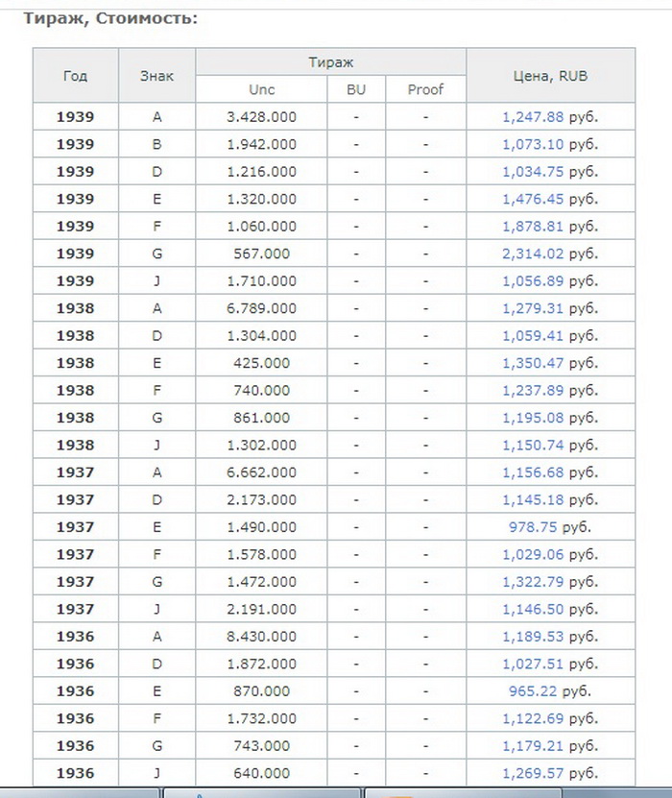Click the 8.430.000 mintage cell
Image resolution: width=672 pixels, height=798 pixels.
point(261,636)
